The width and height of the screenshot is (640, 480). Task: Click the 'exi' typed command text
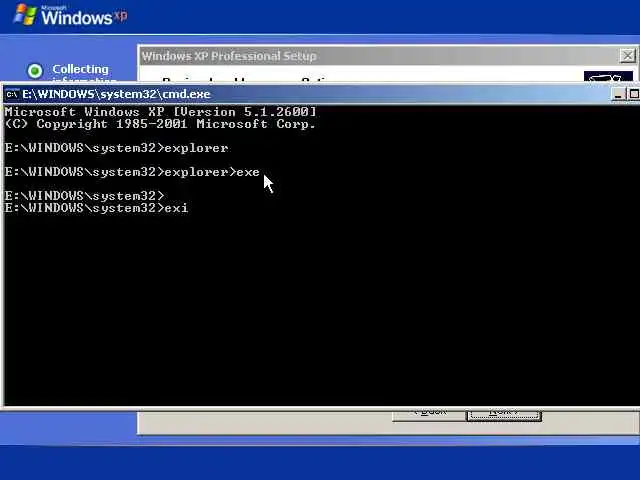(176, 208)
